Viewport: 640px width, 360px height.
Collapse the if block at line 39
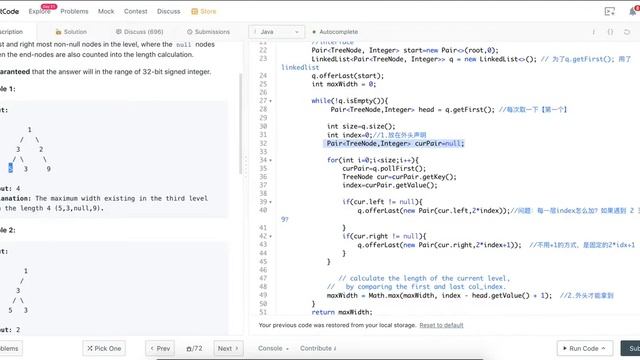click(271, 202)
